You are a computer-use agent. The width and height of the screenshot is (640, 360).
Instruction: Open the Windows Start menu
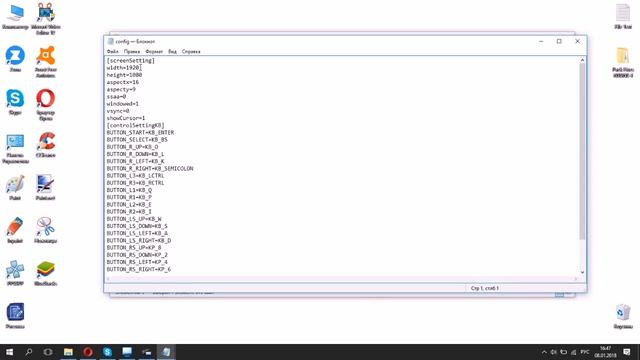click(9, 352)
